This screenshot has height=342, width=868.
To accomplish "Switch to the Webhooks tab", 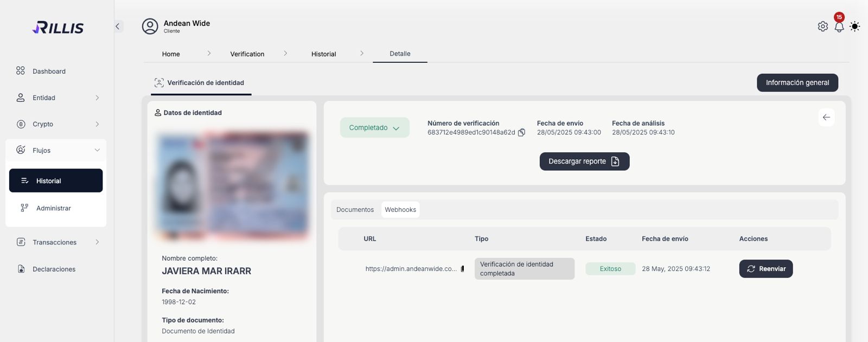I will coord(400,210).
